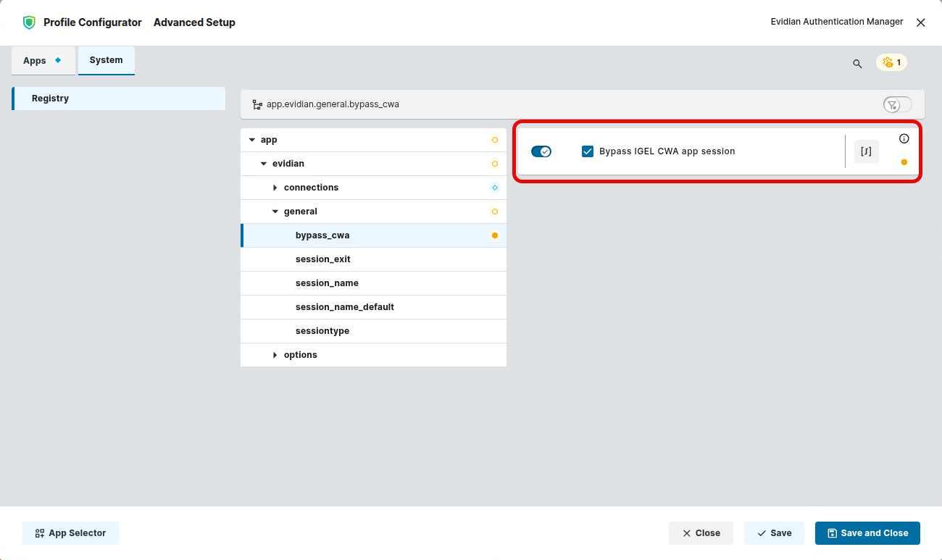Switch to the Apps tab
The height and width of the screenshot is (560, 942).
click(43, 61)
